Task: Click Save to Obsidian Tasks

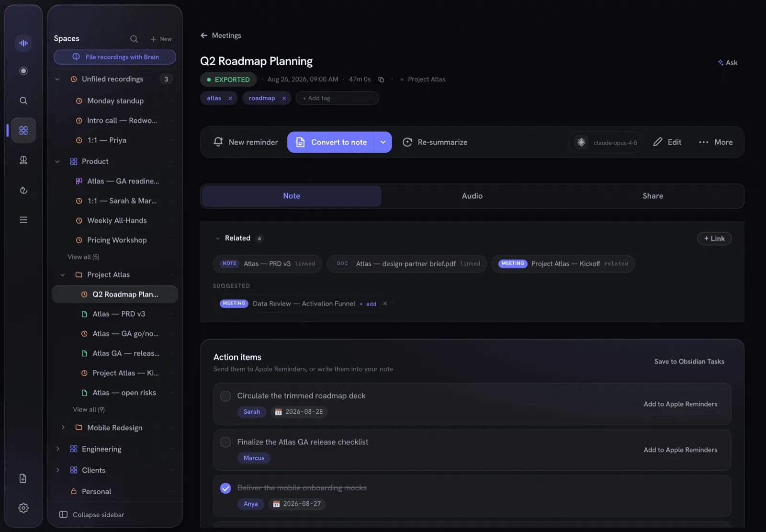Action: [689, 362]
